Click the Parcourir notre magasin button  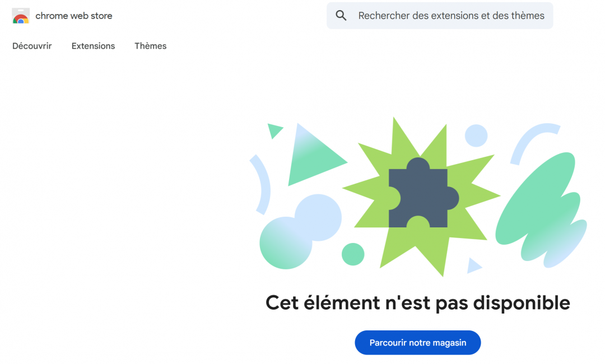(418, 342)
